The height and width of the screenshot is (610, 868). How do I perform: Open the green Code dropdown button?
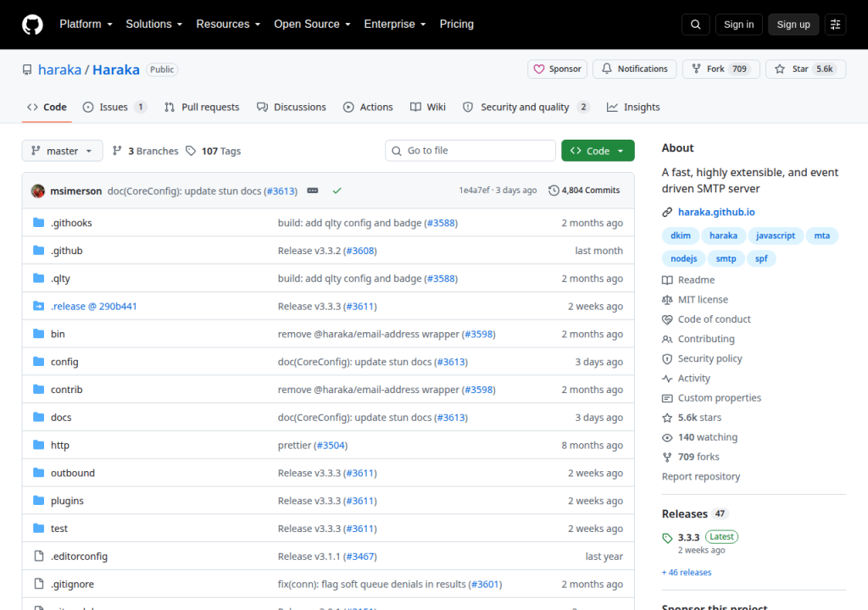pos(598,151)
